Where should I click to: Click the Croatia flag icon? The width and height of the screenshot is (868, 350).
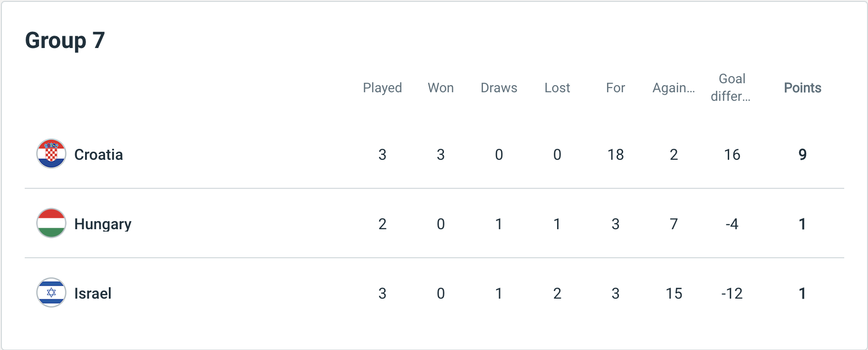coord(51,154)
